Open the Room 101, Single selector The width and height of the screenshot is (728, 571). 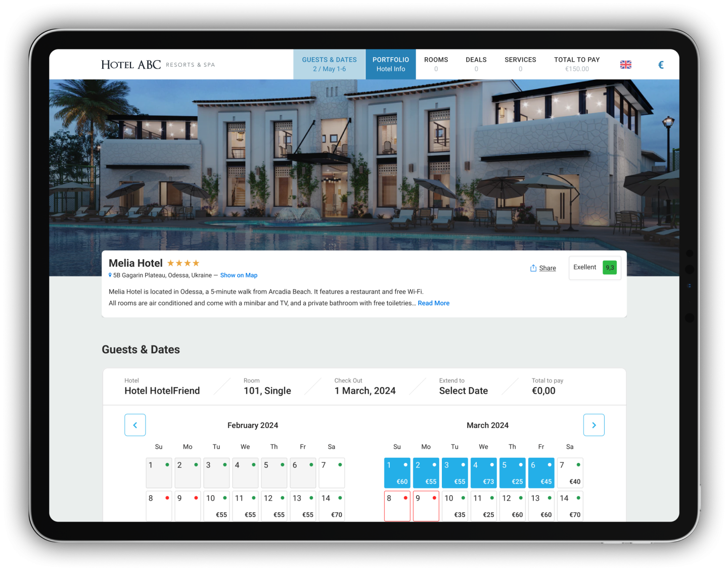point(267,387)
